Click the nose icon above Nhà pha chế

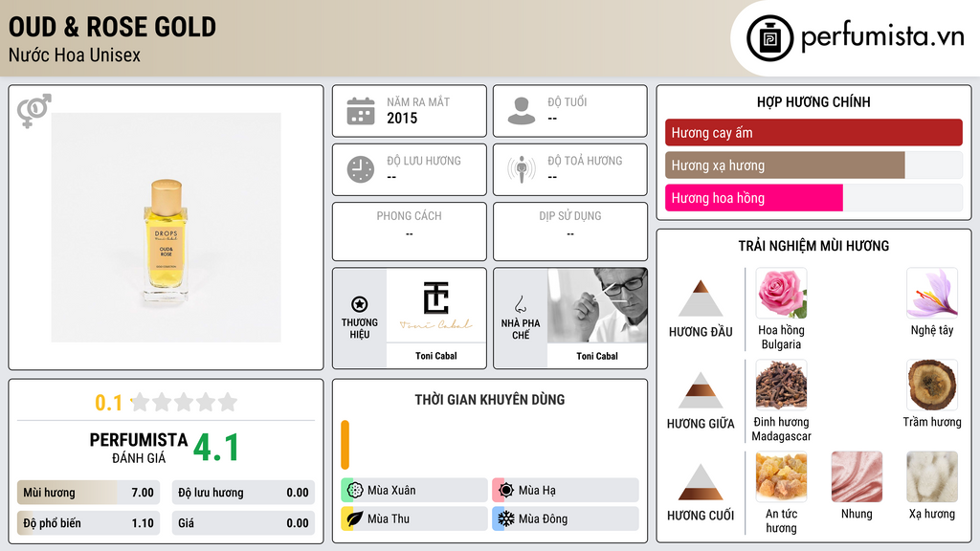(520, 304)
